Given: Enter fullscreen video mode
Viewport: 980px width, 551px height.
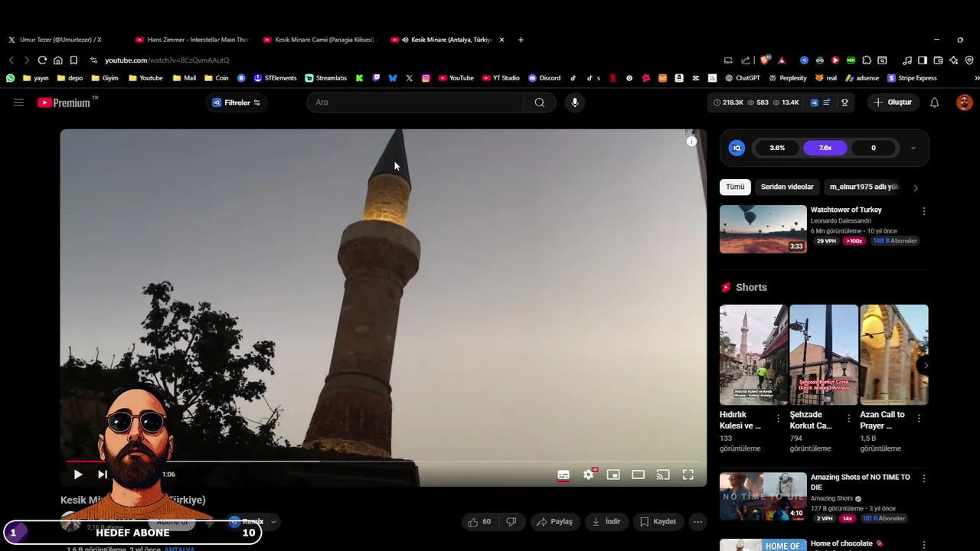Looking at the screenshot, I should [x=688, y=474].
